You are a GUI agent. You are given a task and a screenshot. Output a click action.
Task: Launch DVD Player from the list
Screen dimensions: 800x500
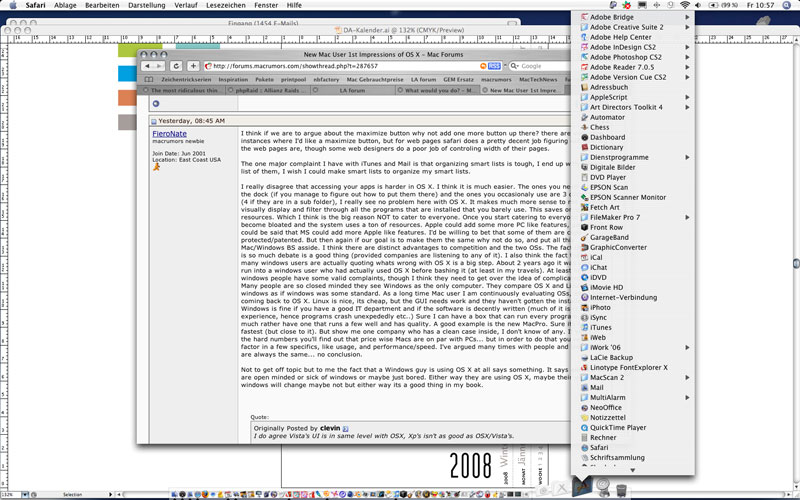(633, 177)
